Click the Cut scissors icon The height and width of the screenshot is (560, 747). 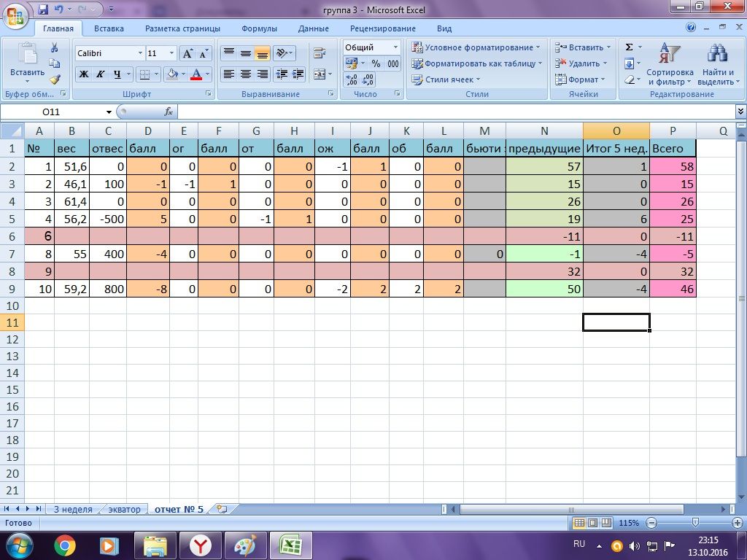54,47
